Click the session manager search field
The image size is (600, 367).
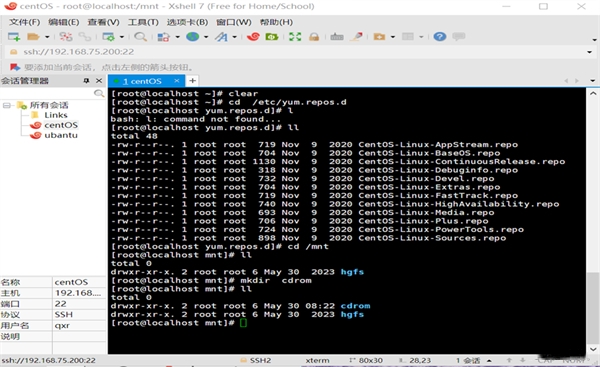pyautogui.click(x=47, y=93)
